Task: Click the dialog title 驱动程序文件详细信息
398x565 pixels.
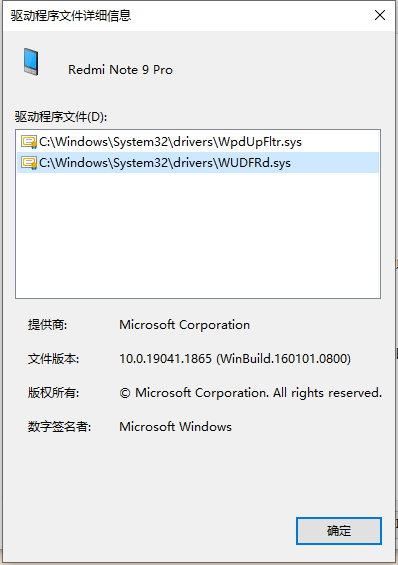Action: (x=71, y=15)
